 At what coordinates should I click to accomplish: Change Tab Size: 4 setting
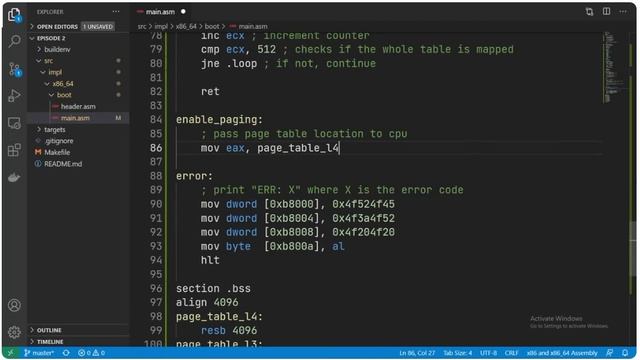click(458, 353)
